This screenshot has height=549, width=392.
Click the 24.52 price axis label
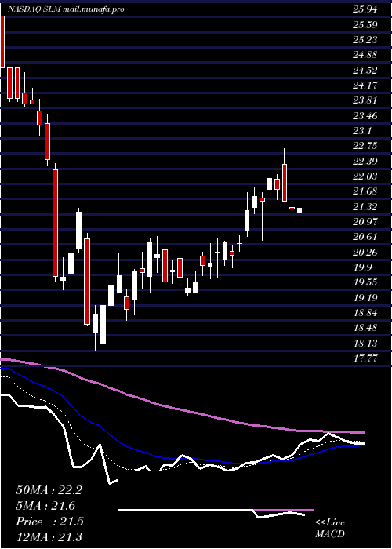pyautogui.click(x=365, y=71)
